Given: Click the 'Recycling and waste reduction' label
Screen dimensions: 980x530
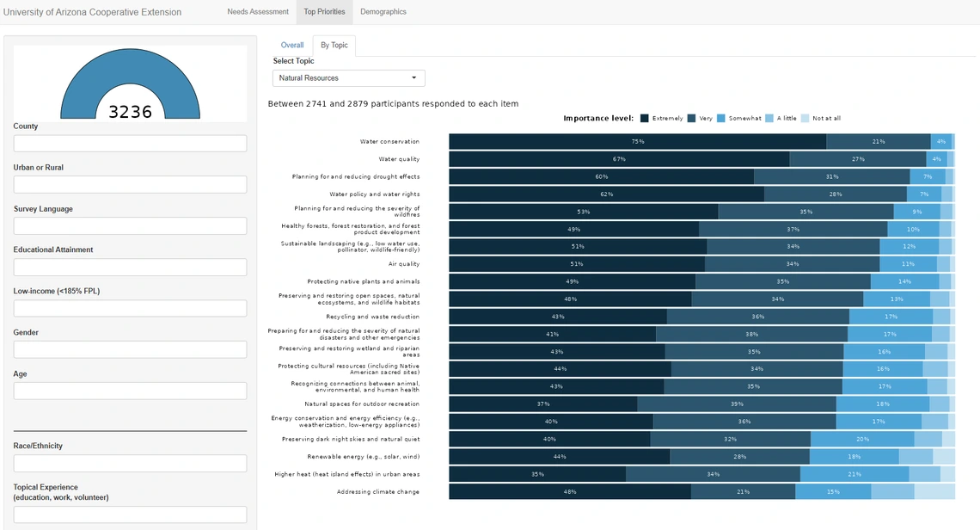Looking at the screenshot, I should [x=372, y=317].
